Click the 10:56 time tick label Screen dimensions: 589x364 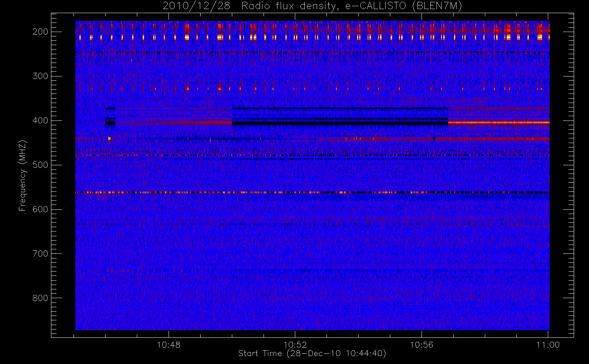click(422, 345)
